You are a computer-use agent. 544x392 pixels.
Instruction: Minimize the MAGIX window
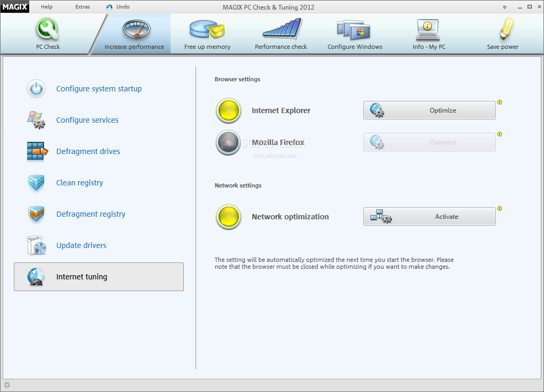[x=520, y=7]
